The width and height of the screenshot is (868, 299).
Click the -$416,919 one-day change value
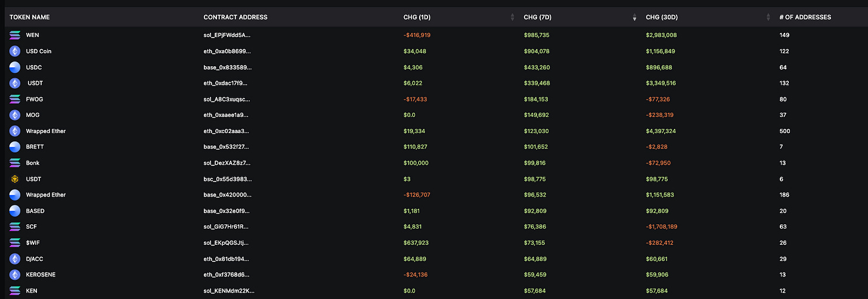click(417, 35)
